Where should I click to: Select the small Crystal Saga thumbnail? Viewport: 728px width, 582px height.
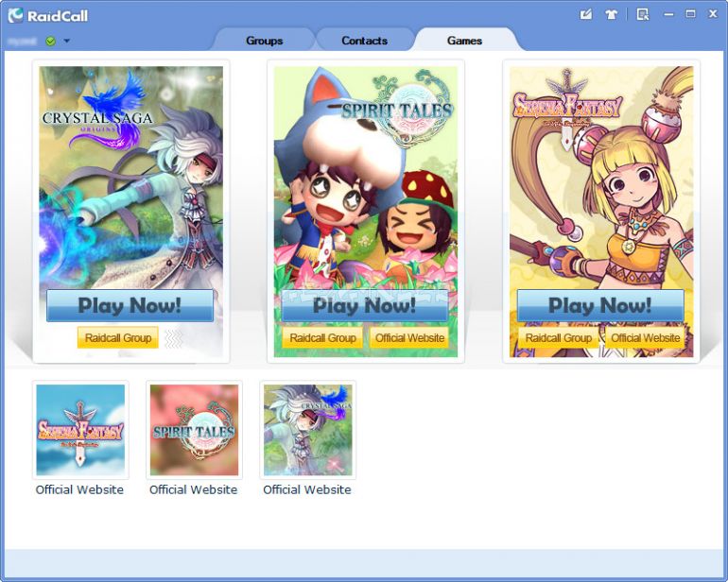[308, 430]
